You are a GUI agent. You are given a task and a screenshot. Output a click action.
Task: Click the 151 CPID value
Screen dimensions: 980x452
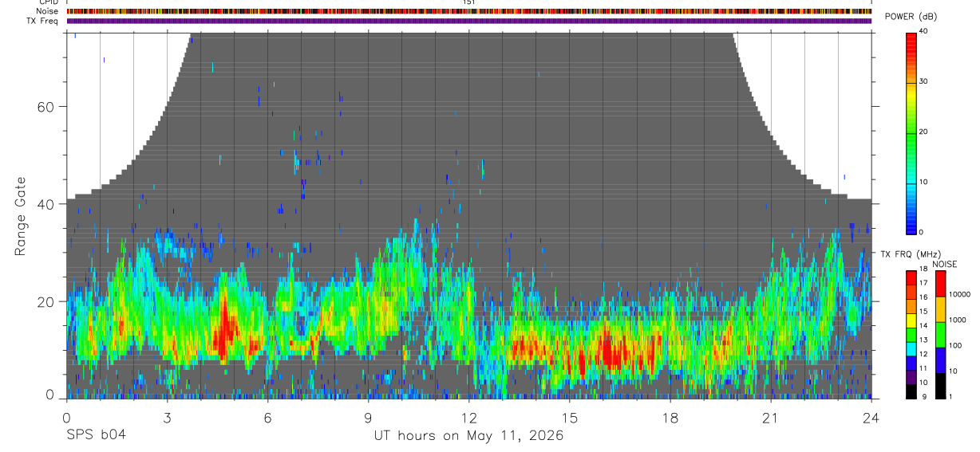click(x=468, y=2)
